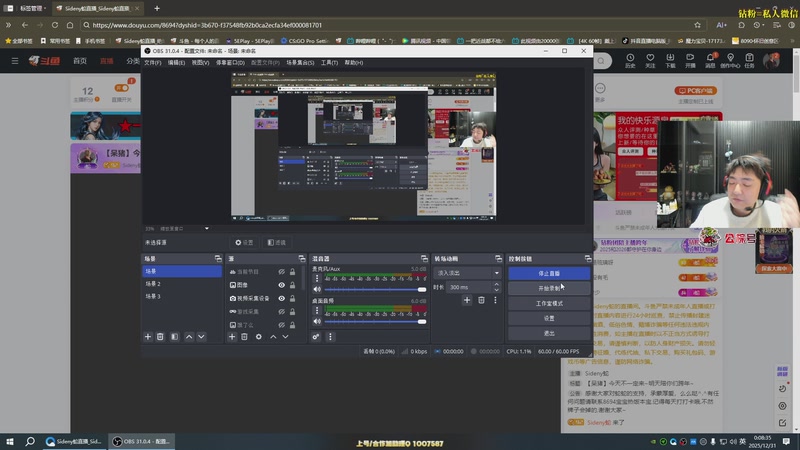Open OBS 帮助(H) menu

[x=354, y=63]
